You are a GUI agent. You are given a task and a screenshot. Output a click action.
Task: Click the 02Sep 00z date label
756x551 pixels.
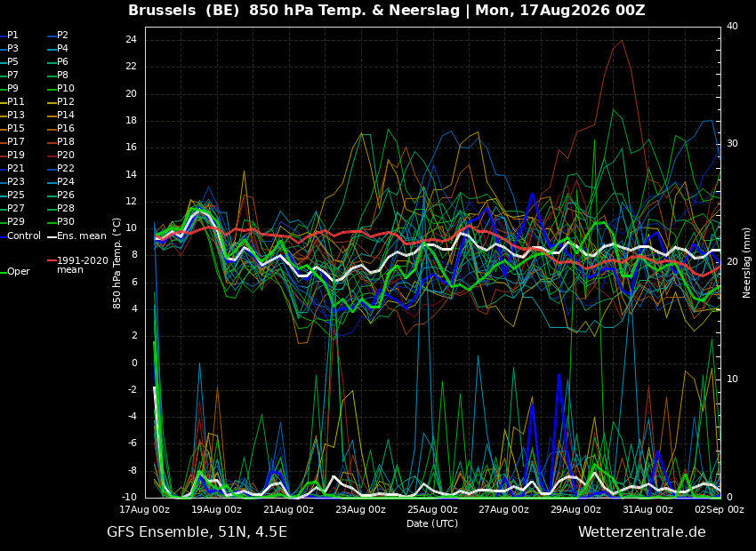(x=720, y=509)
